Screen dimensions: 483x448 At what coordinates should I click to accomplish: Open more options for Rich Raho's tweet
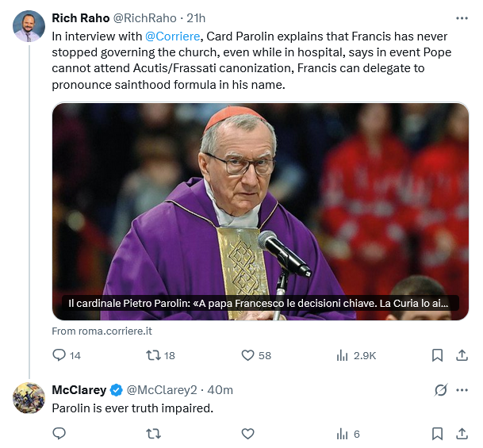point(462,18)
